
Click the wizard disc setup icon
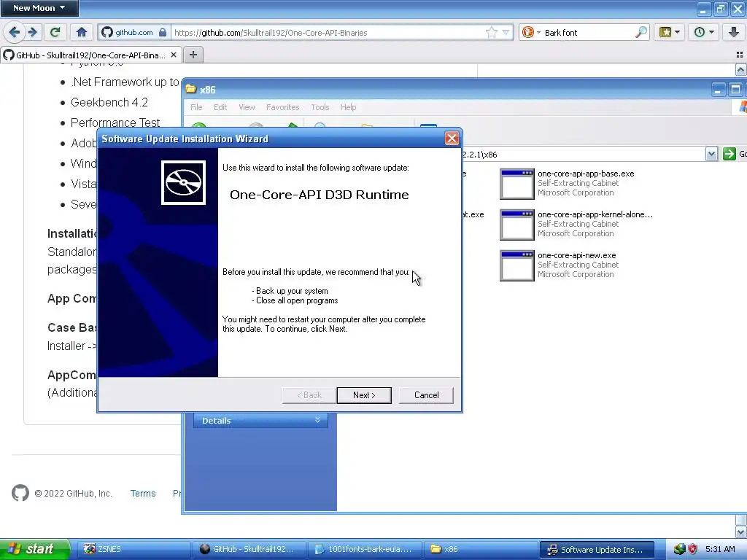pos(183,182)
